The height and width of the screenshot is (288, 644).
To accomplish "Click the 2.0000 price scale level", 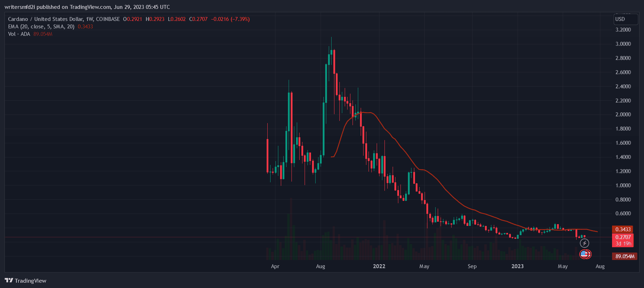I will point(623,115).
